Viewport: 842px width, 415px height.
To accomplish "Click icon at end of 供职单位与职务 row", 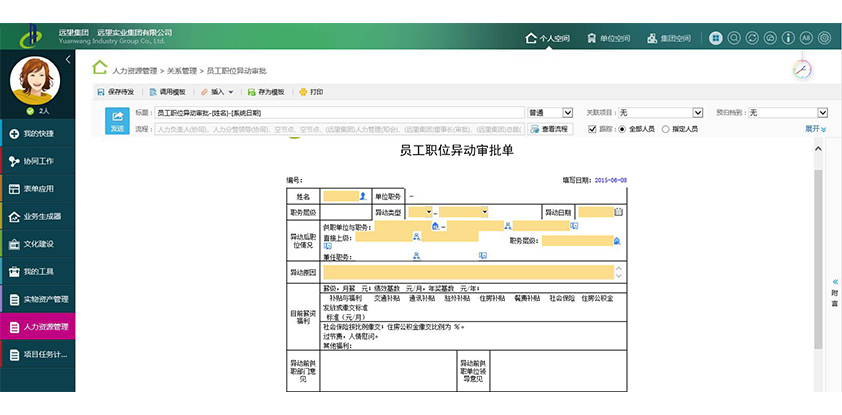I will coord(574,225).
